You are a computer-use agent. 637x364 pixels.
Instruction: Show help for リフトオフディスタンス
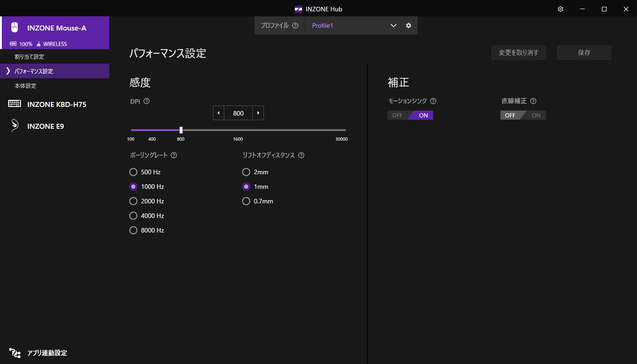[x=301, y=155]
